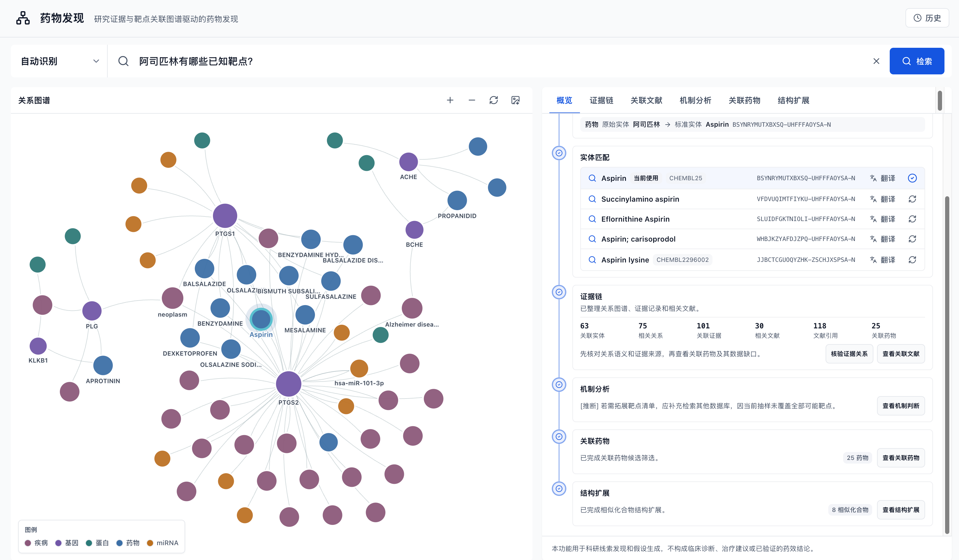Go to the 结构扩展 tab
The width and height of the screenshot is (959, 560).
(794, 100)
